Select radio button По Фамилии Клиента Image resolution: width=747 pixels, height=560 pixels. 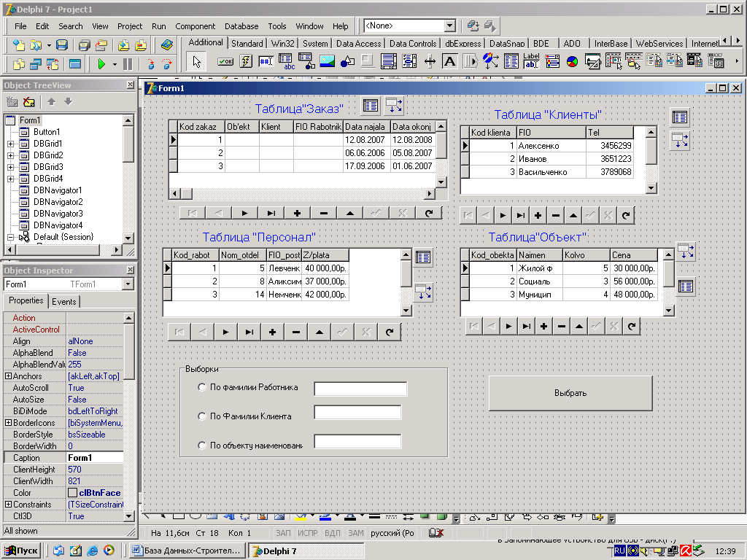click(202, 416)
